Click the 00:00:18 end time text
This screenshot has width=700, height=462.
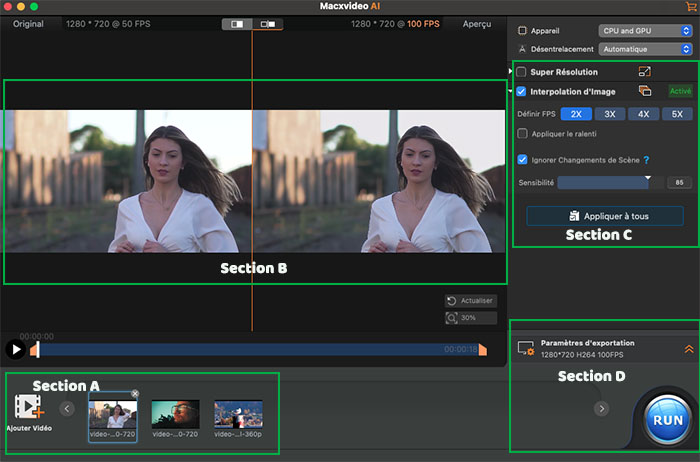(461, 349)
